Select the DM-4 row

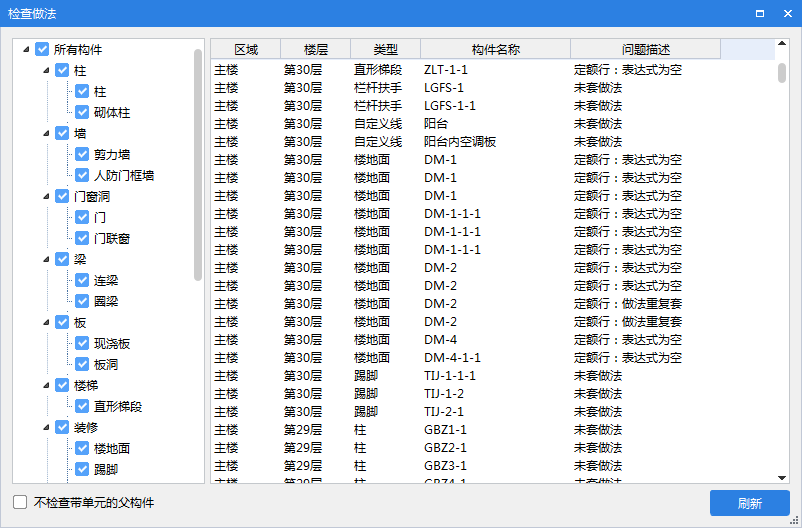point(493,340)
